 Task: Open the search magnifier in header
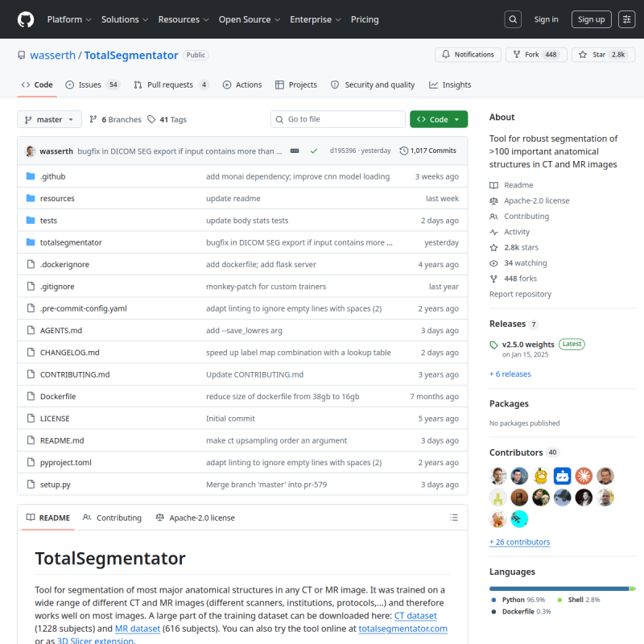(x=513, y=19)
